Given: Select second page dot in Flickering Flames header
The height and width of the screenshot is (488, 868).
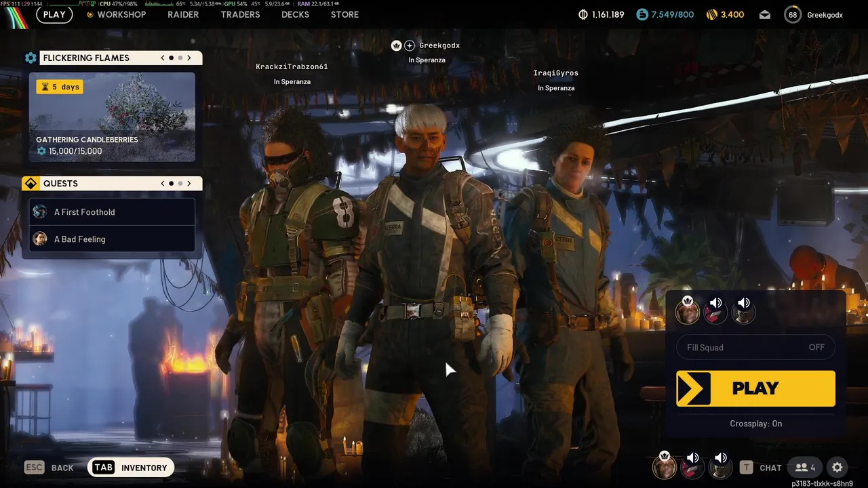Looking at the screenshot, I should [180, 58].
